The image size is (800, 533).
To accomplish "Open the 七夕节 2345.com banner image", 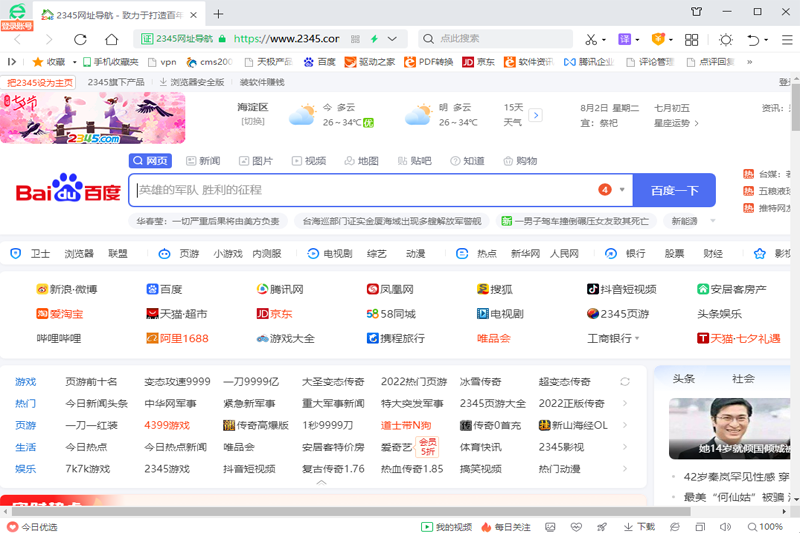I will click(92, 118).
